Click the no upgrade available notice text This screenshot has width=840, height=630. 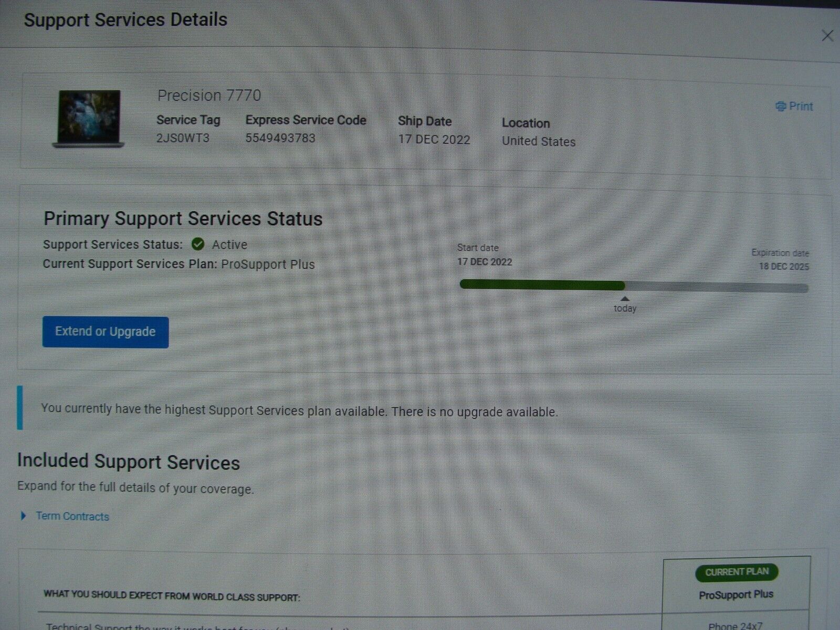[x=299, y=410]
